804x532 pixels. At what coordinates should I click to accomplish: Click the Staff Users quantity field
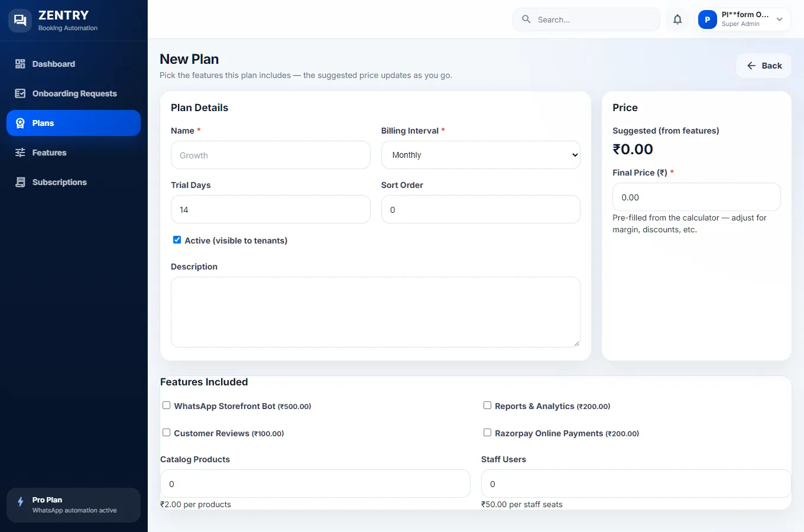(x=636, y=484)
